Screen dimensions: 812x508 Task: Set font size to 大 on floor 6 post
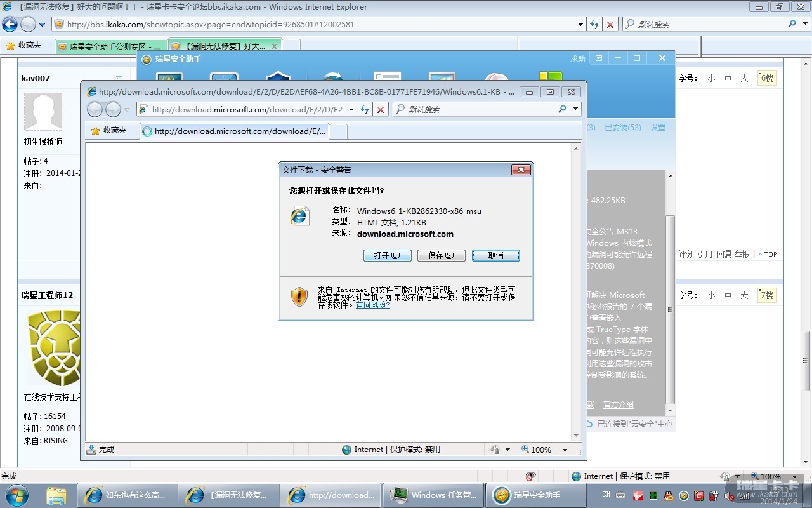click(x=744, y=79)
